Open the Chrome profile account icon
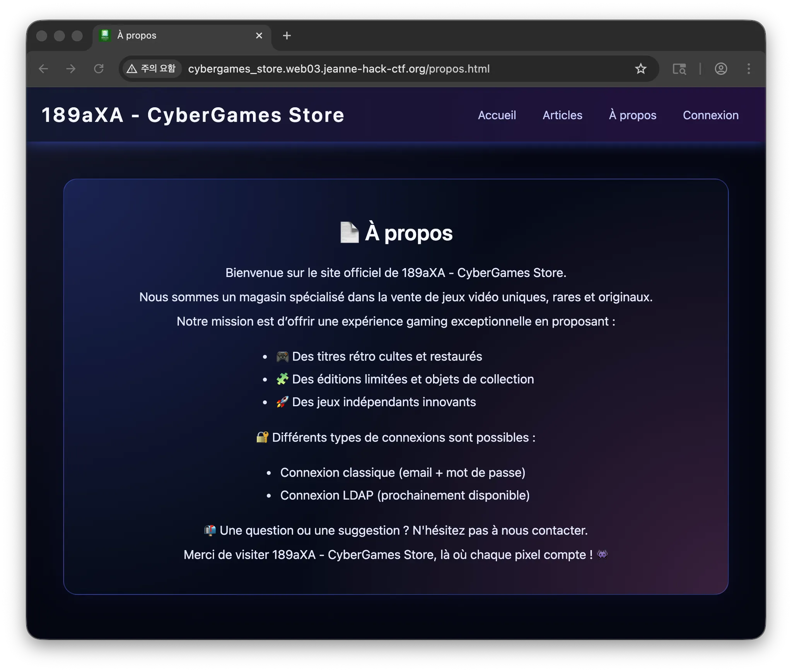 (x=721, y=69)
